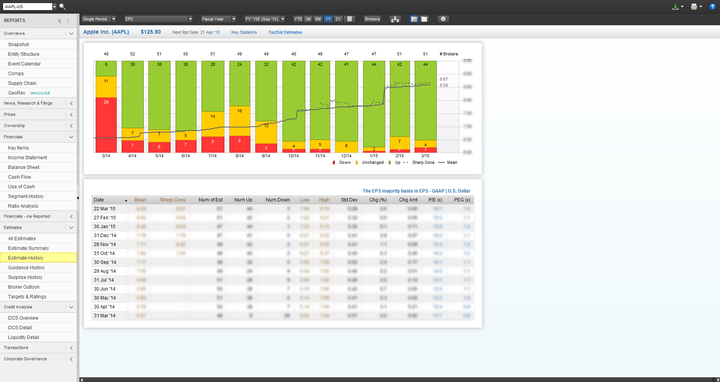Select the YTD time range
The height and width of the screenshot is (382, 720).
(298, 19)
